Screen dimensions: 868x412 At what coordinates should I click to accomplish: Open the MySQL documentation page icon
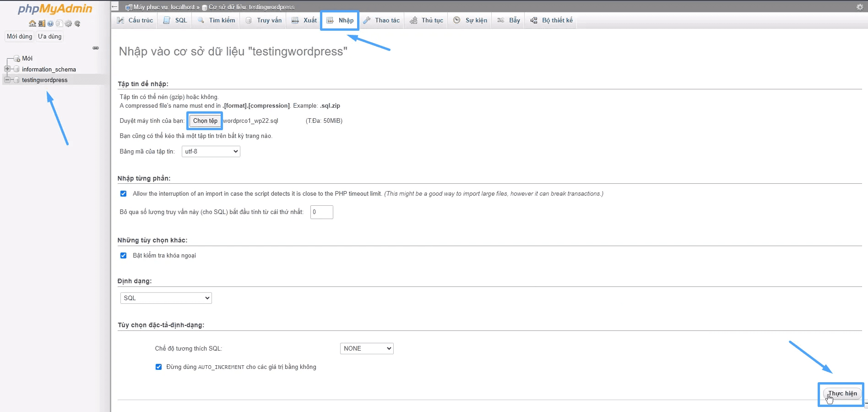tap(60, 23)
